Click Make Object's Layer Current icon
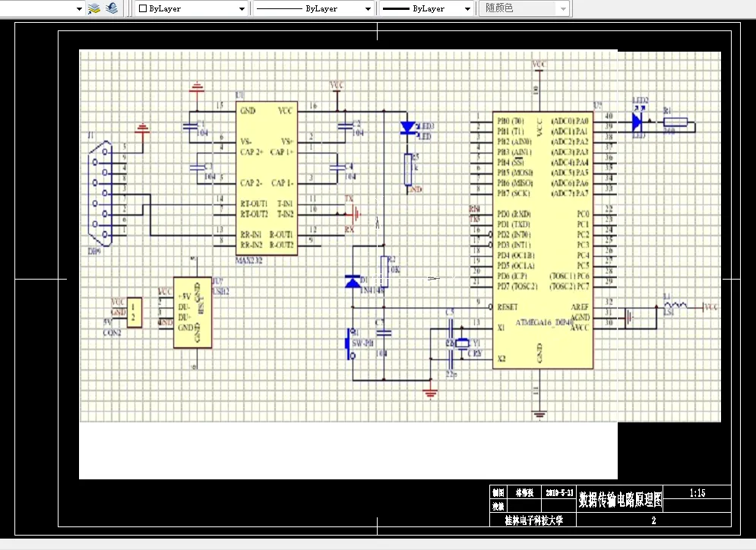Image resolution: width=756 pixels, height=550 pixels. point(94,8)
